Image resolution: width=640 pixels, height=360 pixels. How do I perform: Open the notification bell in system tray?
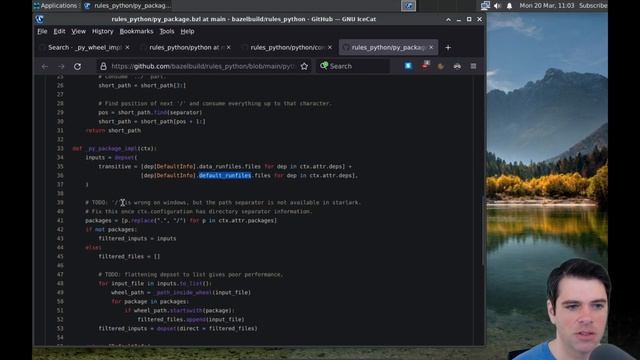point(509,6)
